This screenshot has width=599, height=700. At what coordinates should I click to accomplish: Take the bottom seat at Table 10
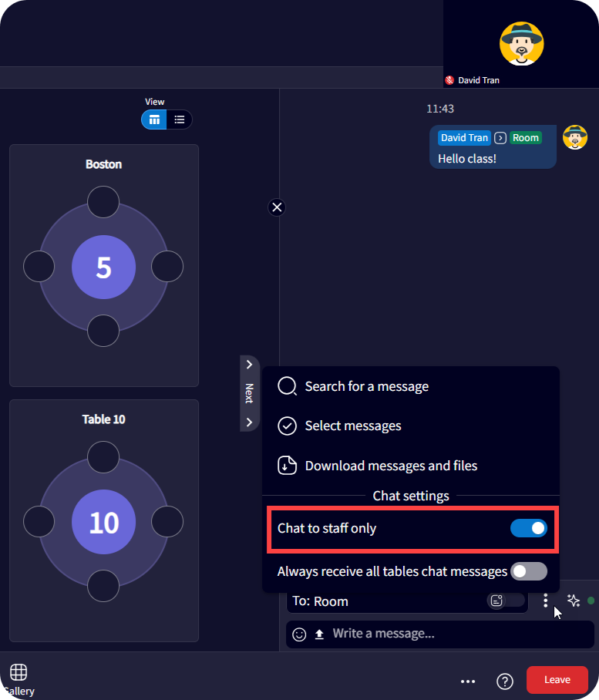click(103, 586)
